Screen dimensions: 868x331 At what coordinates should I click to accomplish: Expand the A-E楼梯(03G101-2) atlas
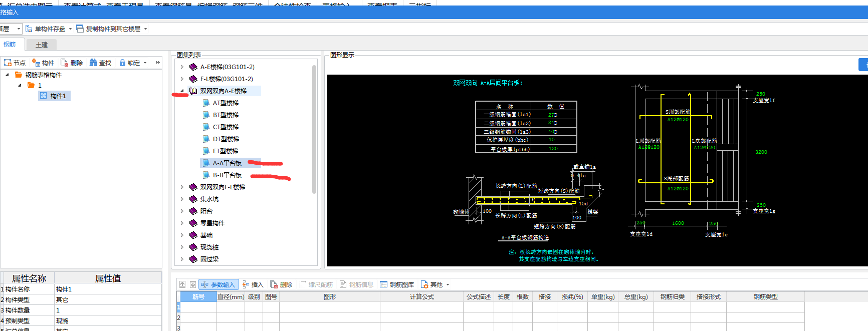(182, 67)
